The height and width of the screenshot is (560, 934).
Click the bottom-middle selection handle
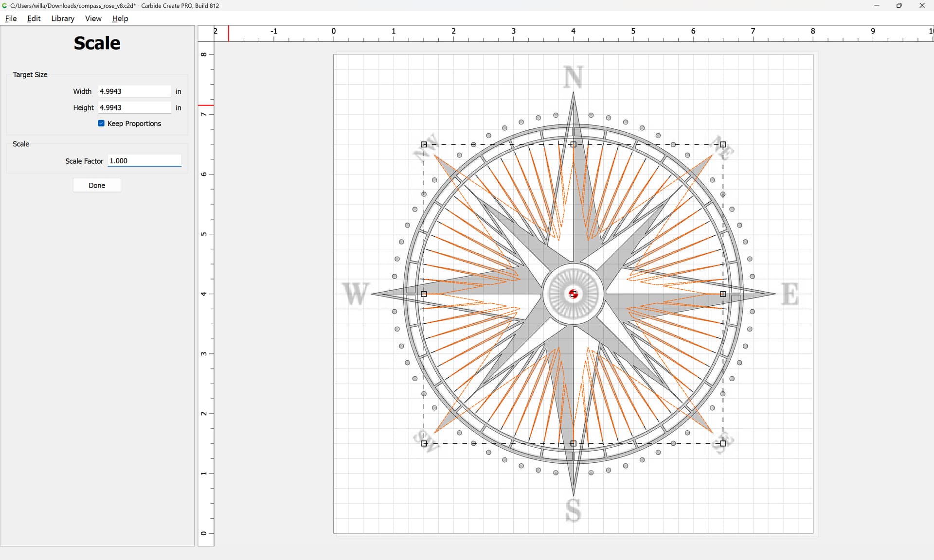(573, 443)
